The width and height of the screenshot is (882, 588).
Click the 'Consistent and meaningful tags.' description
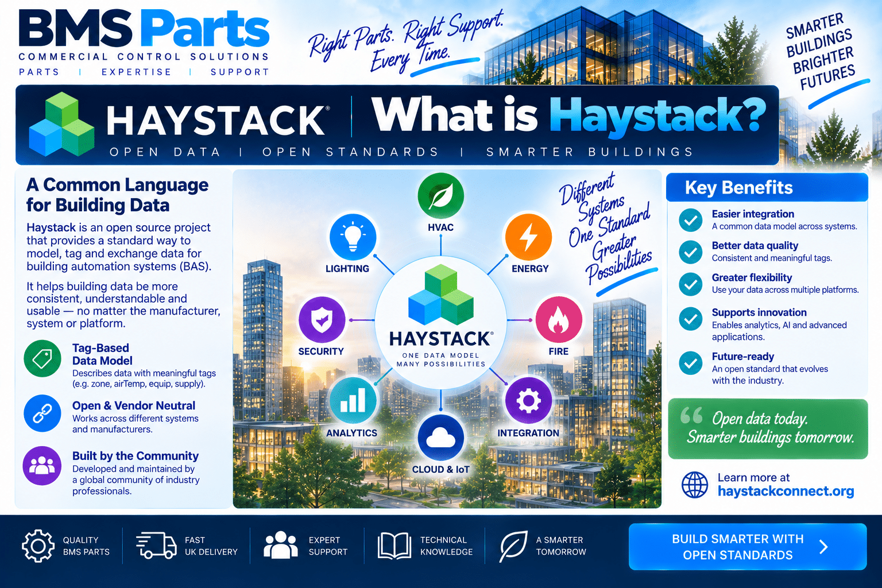click(772, 258)
